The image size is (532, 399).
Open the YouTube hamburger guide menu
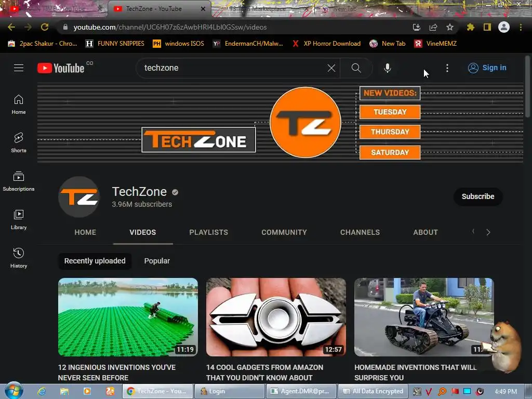click(19, 68)
